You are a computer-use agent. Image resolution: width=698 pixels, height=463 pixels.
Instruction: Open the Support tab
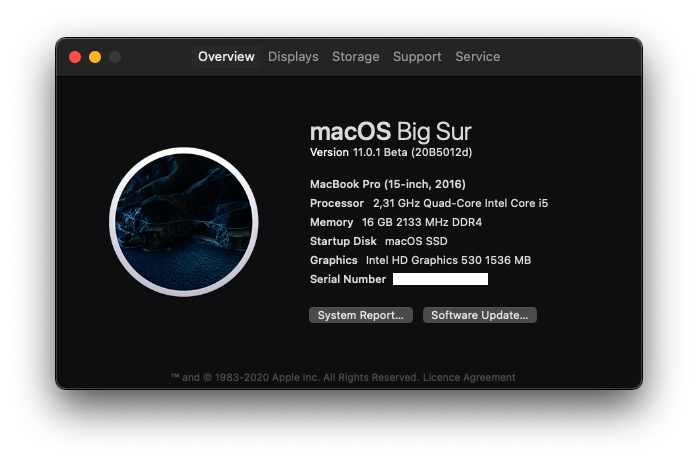click(x=417, y=57)
